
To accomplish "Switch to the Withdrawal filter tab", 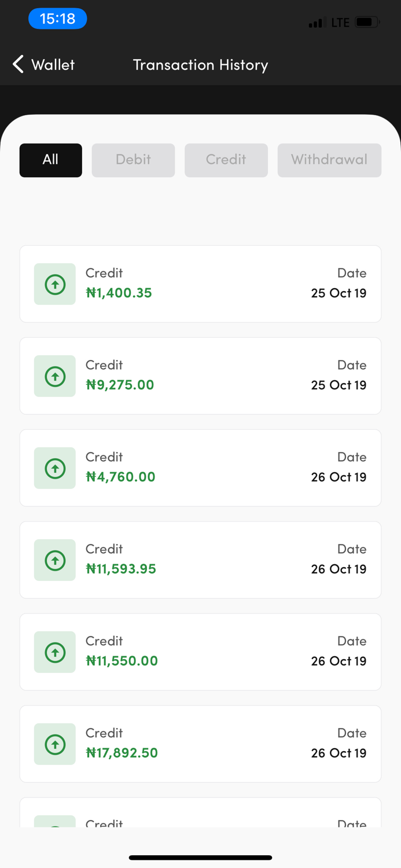I will tap(329, 160).
